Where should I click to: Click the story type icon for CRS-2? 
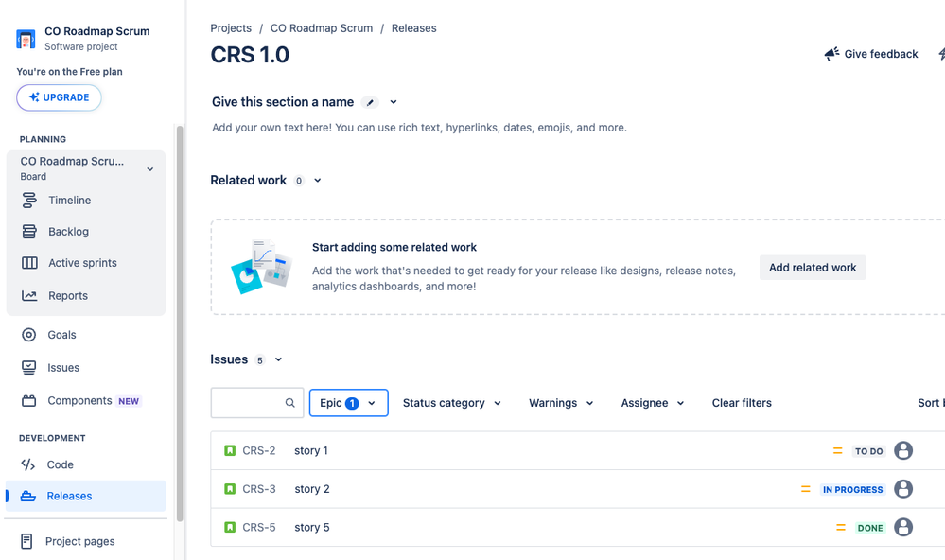pyautogui.click(x=230, y=450)
